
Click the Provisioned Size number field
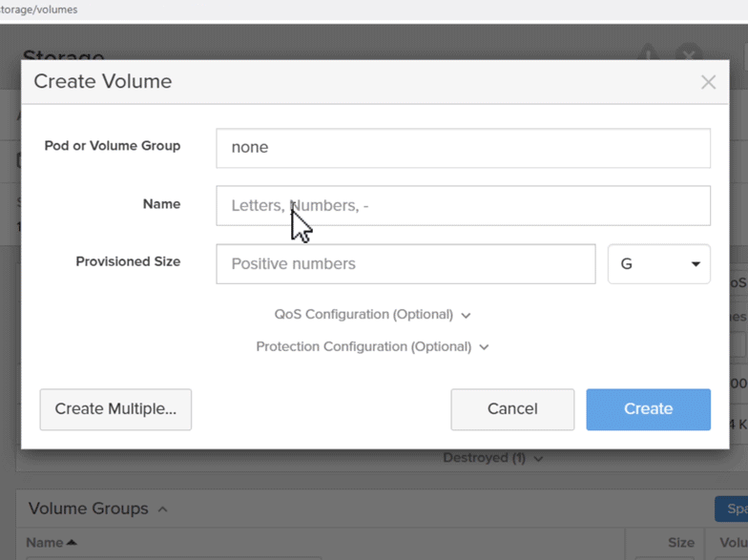point(405,264)
